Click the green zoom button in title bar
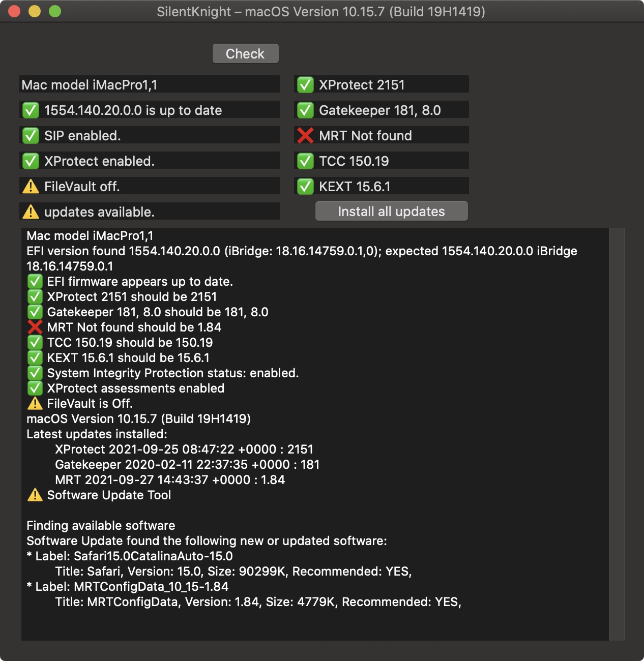Image resolution: width=644 pixels, height=661 pixels. (x=55, y=11)
